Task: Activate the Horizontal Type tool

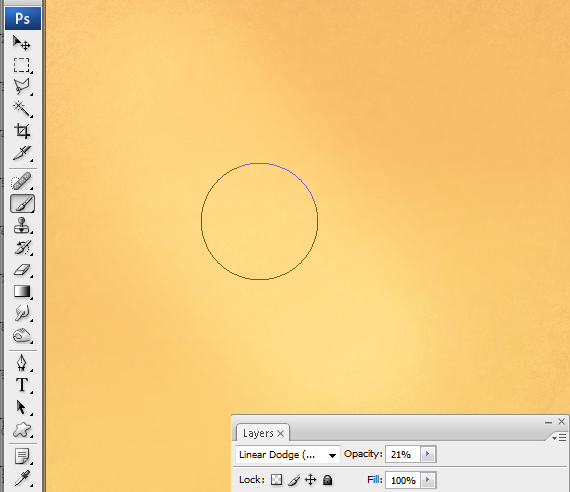Action: pyautogui.click(x=22, y=385)
